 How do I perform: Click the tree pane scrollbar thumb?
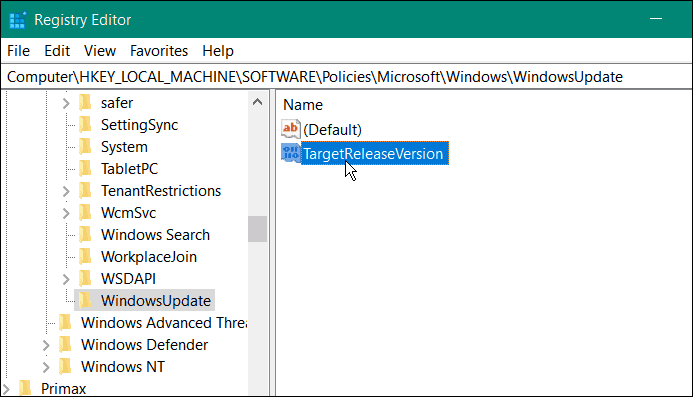click(258, 229)
